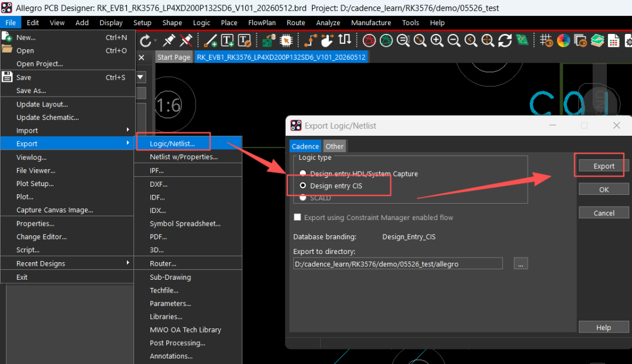
Task: Open the Place Manually component icon
Action: coord(269,40)
